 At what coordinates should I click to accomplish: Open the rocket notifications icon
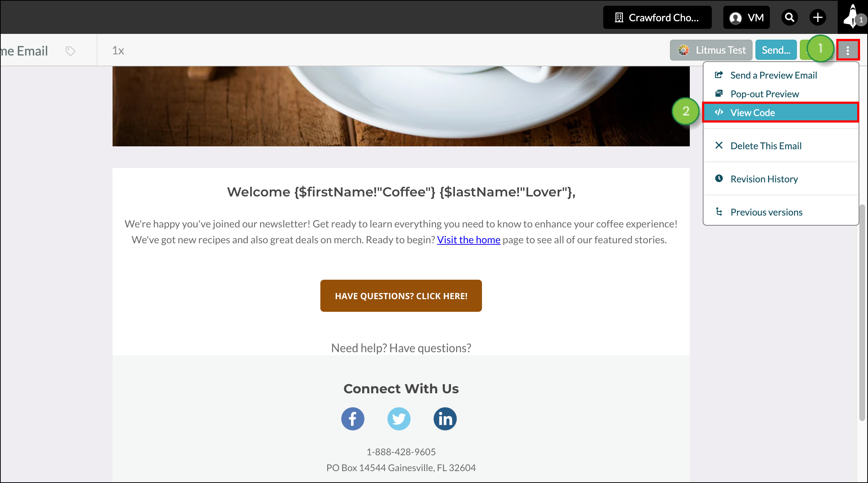tap(853, 17)
